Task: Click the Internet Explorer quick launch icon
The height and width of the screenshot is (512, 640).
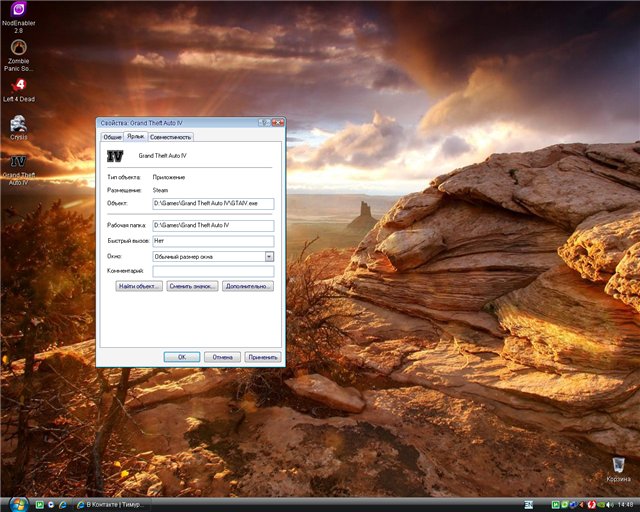Action: tap(62, 505)
